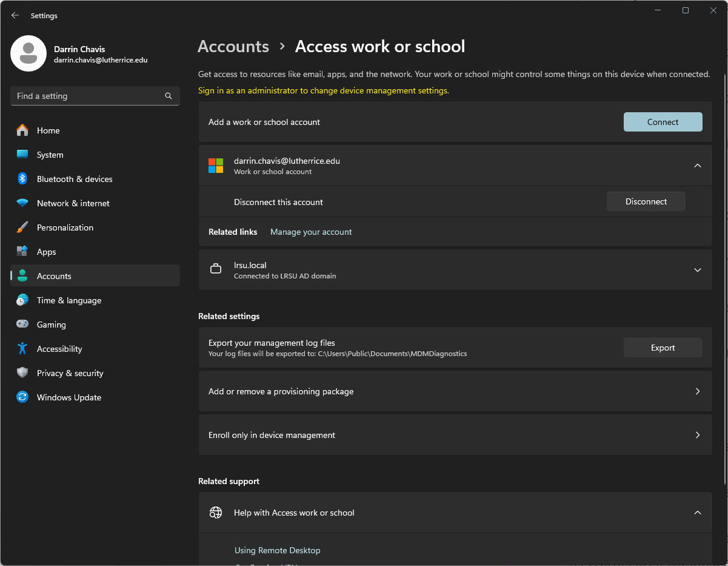Click the briefcase icon for lrsu.local
Screen dimensions: 728x566
pos(216,269)
